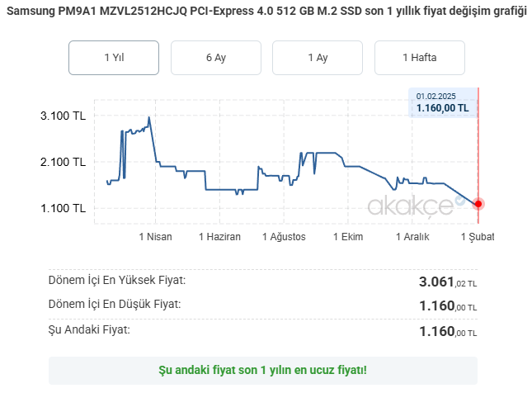Select the 1 Yıl time range tab

point(114,58)
